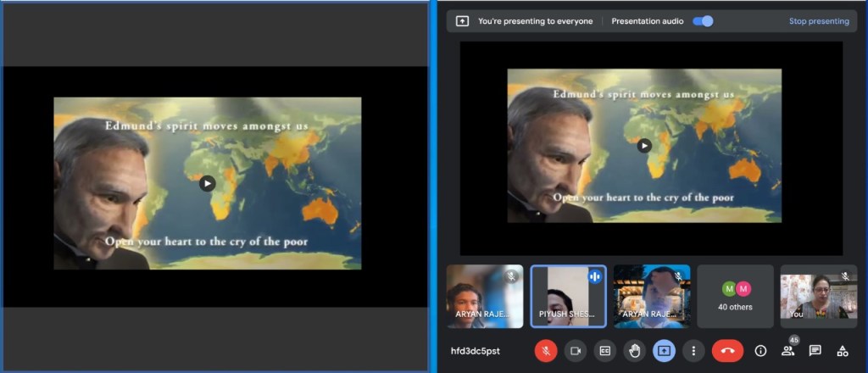
Task: Play the video in the left window
Action: 208,183
